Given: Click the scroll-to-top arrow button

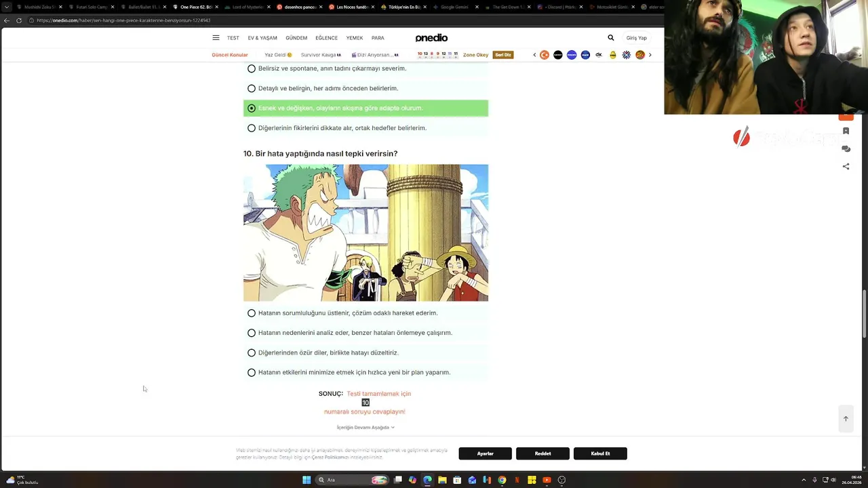Looking at the screenshot, I should pyautogui.click(x=846, y=418).
